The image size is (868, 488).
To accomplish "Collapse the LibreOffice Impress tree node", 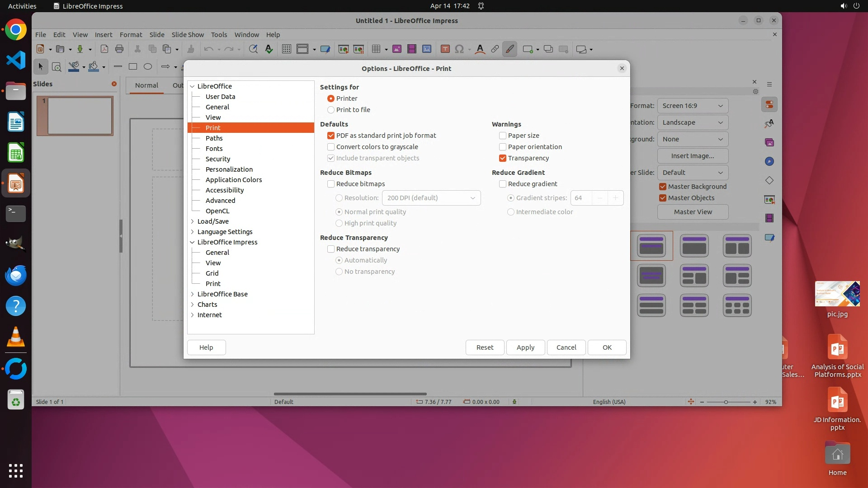I will 193,242.
